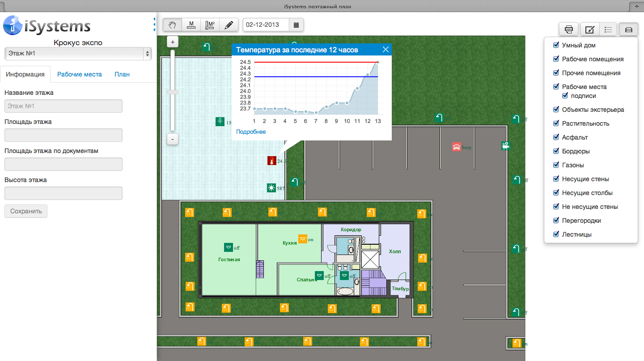Click the map zoom slider handle
The width and height of the screenshot is (644, 361).
(173, 92)
